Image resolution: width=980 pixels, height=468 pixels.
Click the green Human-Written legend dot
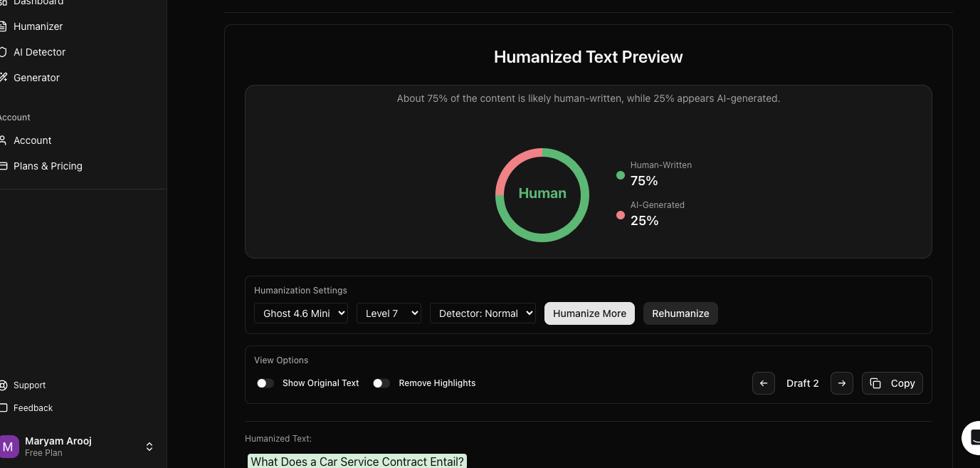coord(621,175)
